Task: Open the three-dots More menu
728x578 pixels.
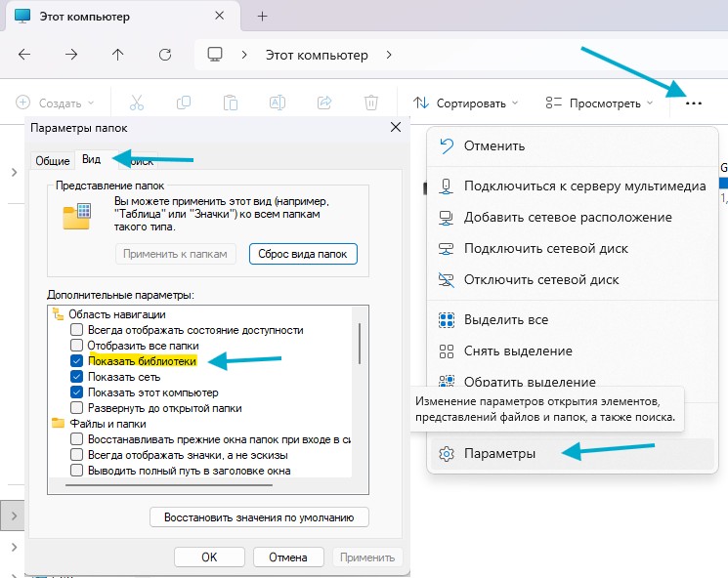Action: tap(693, 103)
